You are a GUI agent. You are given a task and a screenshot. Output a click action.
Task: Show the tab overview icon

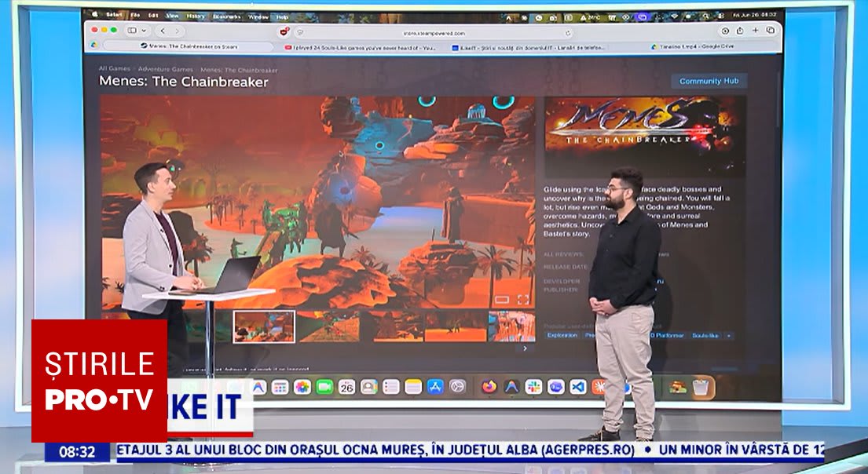[x=770, y=31]
